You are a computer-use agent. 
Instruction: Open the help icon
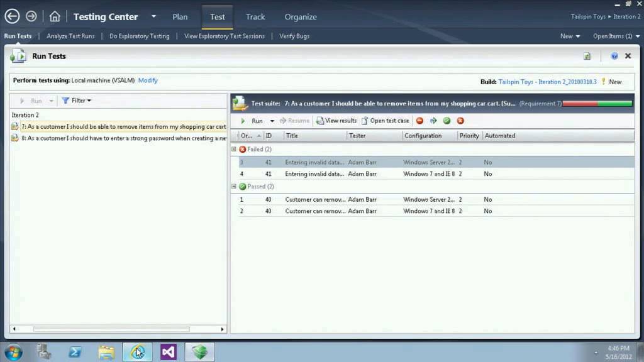tap(614, 56)
